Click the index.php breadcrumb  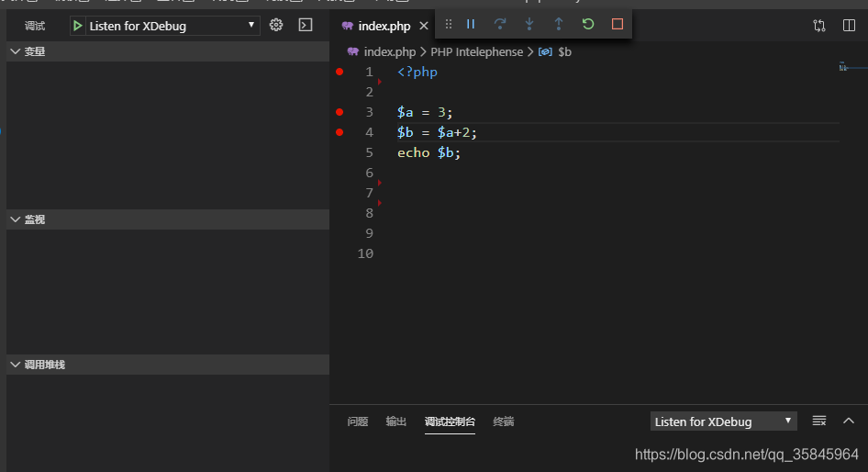click(390, 51)
